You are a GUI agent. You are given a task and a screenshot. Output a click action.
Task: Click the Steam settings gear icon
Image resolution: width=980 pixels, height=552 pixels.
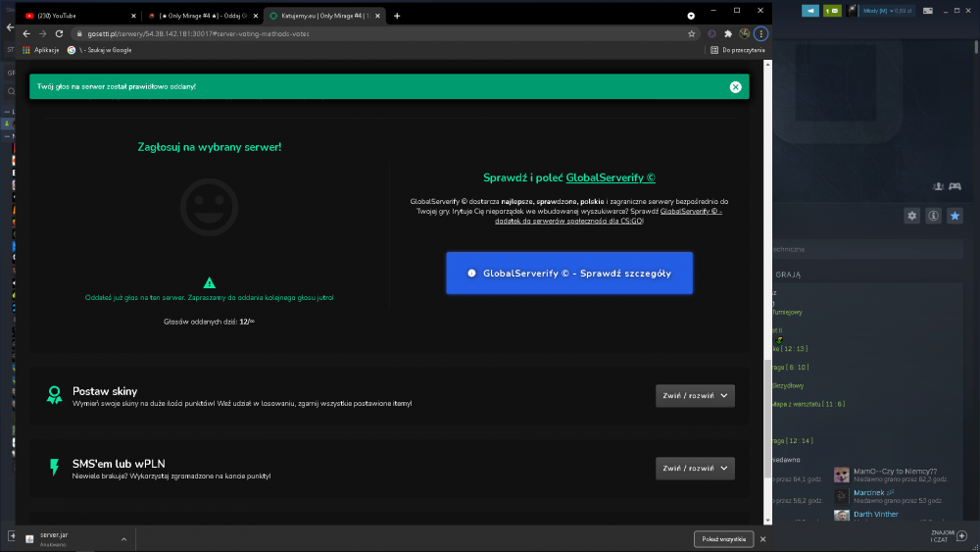[x=911, y=216]
